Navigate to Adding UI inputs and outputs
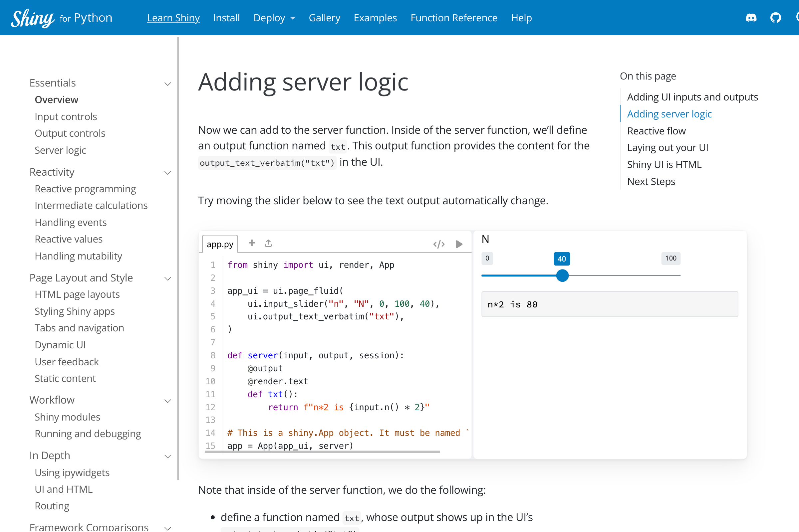 pos(692,97)
